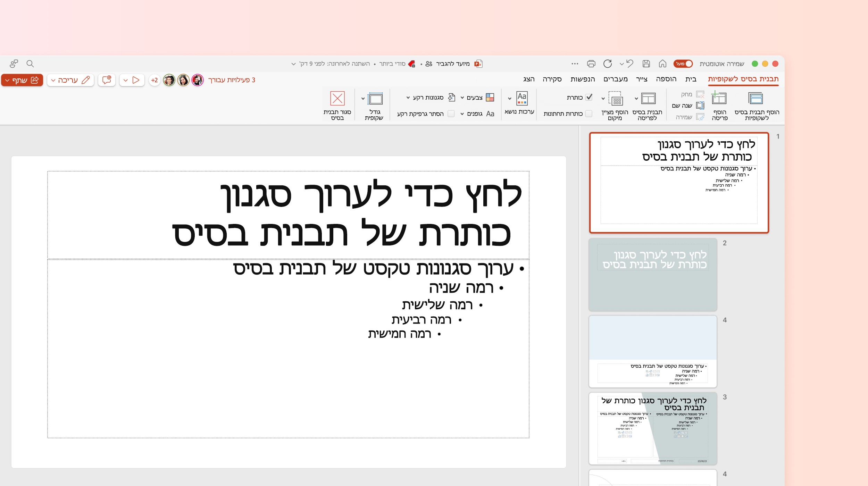
Task: Click the צבעים colors icon
Action: point(490,98)
